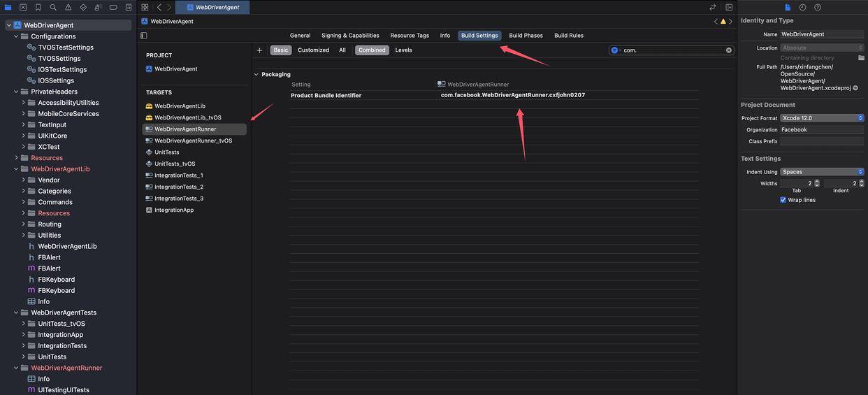Reveal the full path in Finder arrow
This screenshot has height=395, width=868.
point(855,88)
